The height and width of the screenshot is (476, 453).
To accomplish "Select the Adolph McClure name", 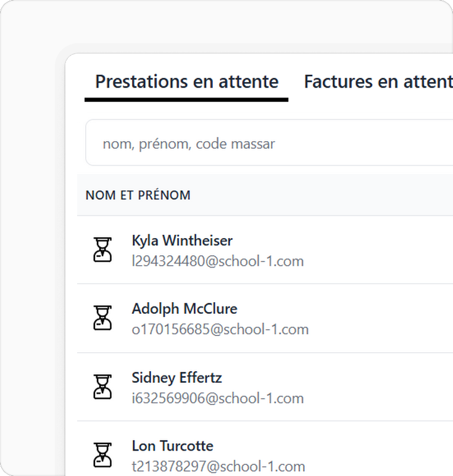I will tap(185, 309).
